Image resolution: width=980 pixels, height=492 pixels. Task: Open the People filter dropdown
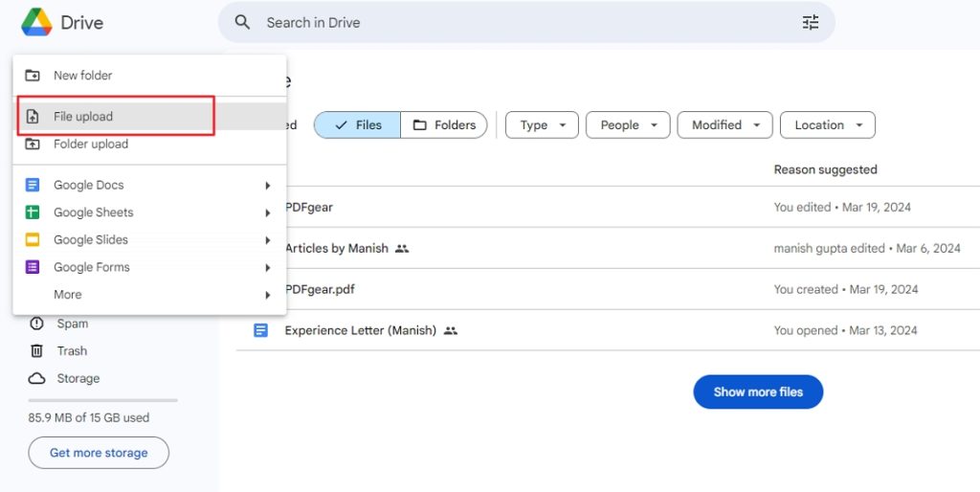tap(628, 125)
